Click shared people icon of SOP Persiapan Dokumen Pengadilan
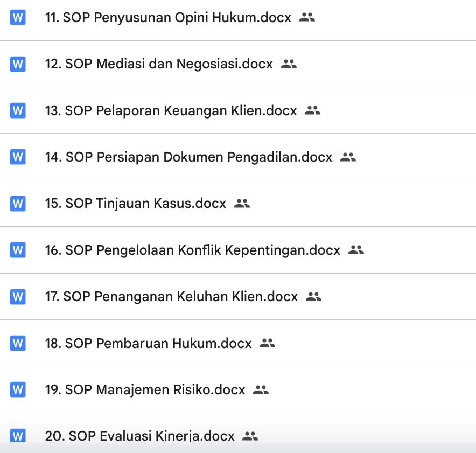 tap(348, 157)
